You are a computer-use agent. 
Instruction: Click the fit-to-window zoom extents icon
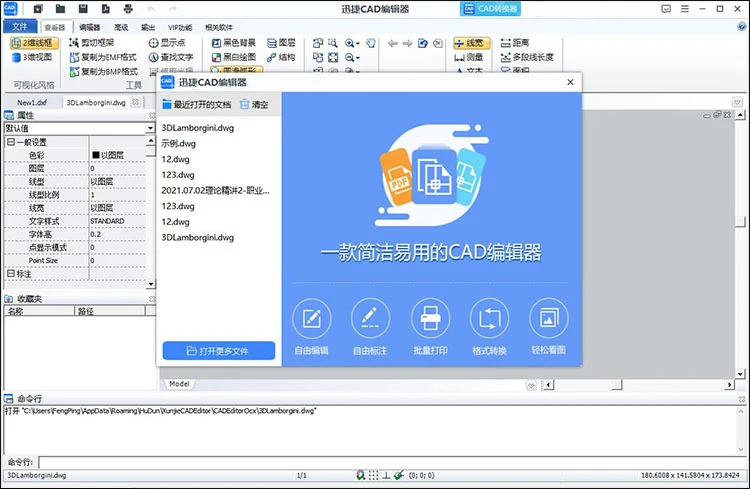(x=333, y=57)
